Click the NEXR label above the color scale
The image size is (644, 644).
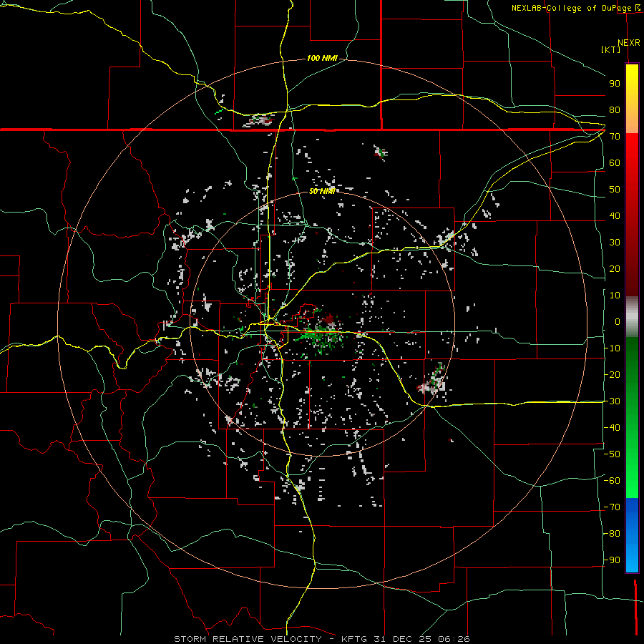pyautogui.click(x=628, y=43)
